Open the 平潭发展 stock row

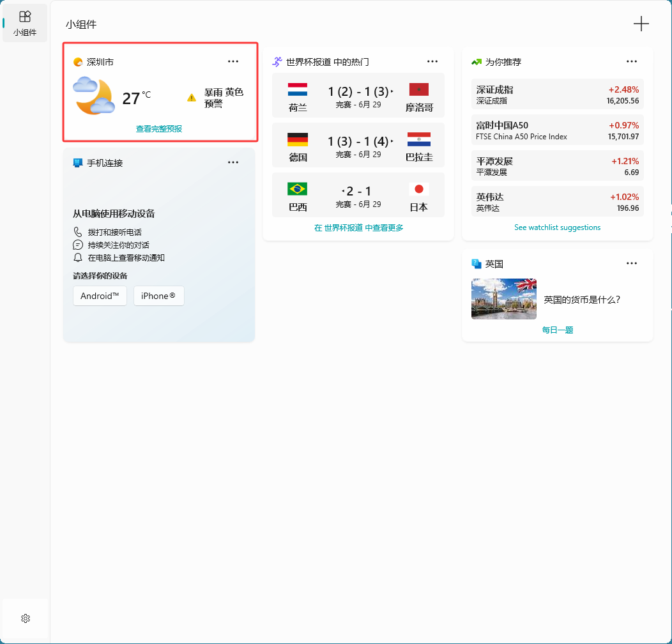tap(558, 165)
